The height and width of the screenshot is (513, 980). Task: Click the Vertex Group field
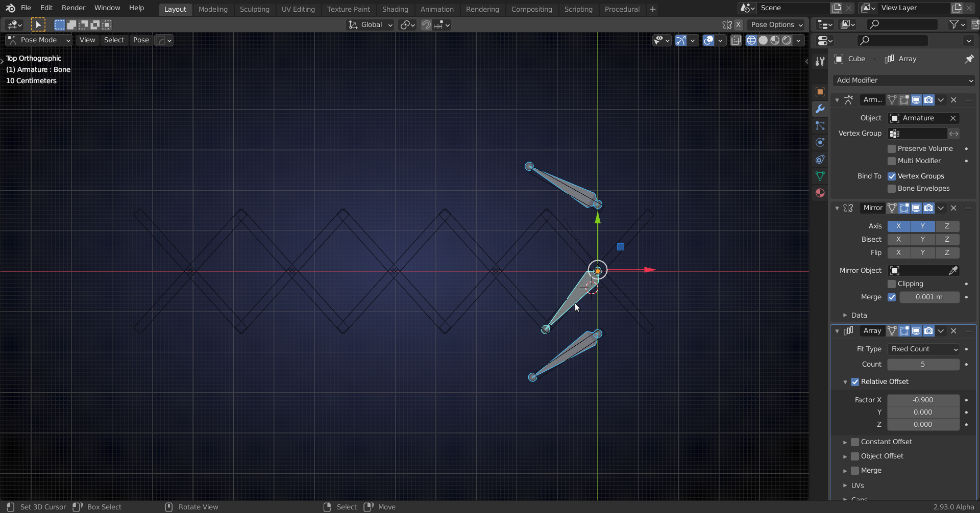[x=917, y=134]
